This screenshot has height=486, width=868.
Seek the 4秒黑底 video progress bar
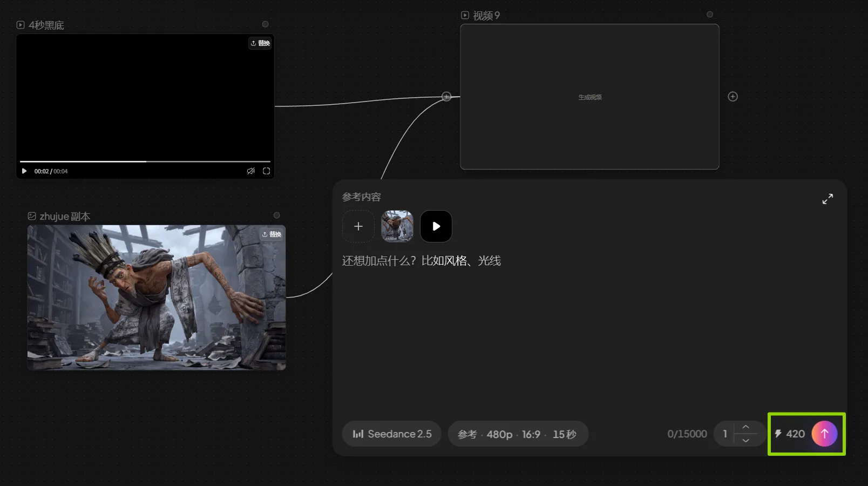click(145, 161)
